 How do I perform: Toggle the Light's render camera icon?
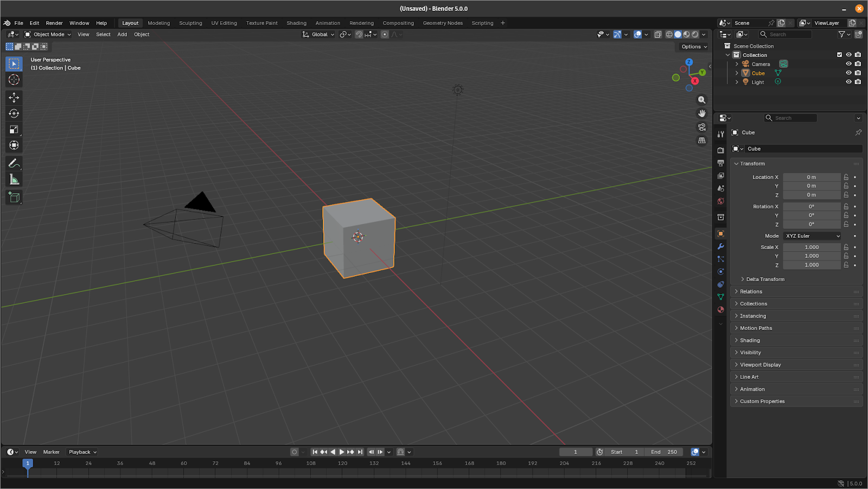point(858,82)
